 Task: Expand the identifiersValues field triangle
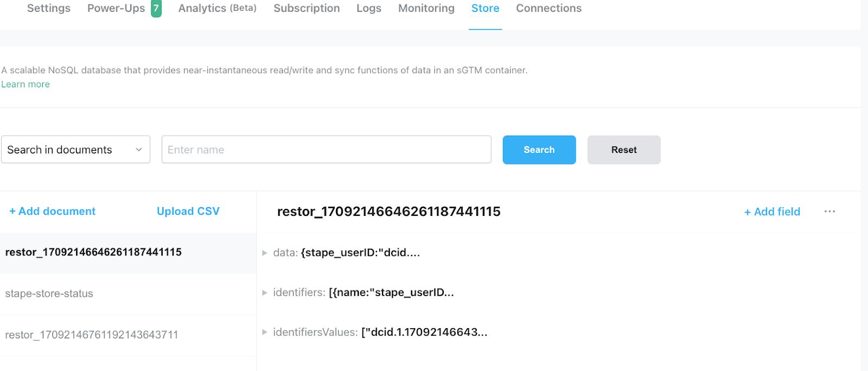pos(265,332)
